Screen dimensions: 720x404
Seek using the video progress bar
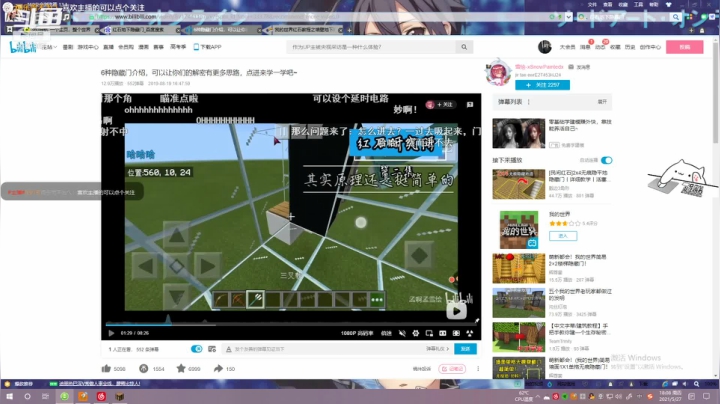click(291, 325)
